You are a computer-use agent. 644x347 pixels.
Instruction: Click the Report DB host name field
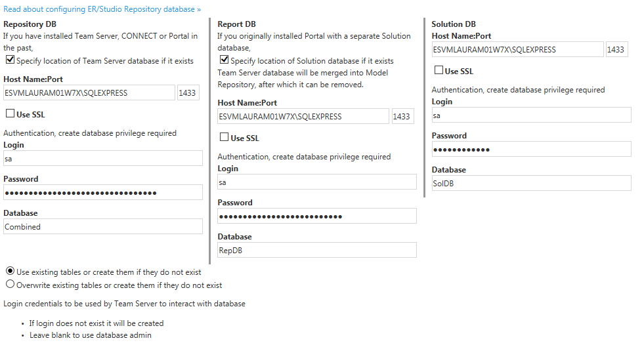coord(303,116)
